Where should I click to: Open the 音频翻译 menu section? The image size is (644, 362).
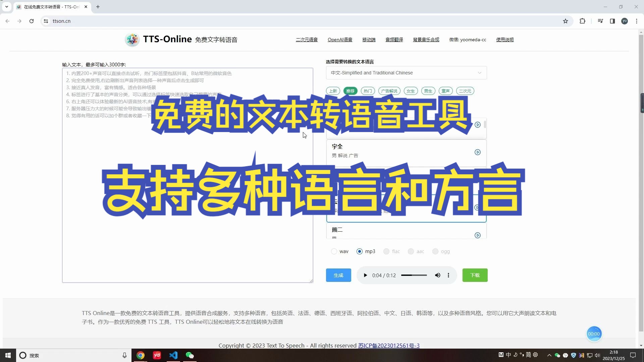tap(394, 39)
